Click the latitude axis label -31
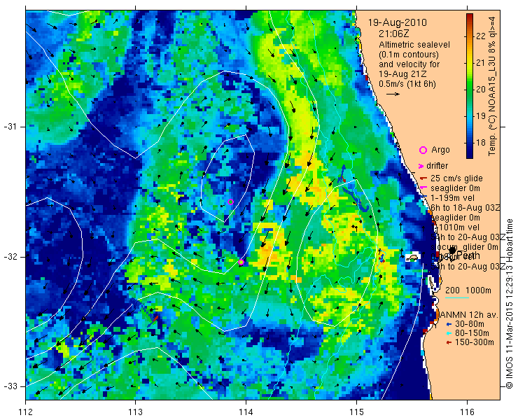The width and height of the screenshot is (518, 420). [x=10, y=127]
